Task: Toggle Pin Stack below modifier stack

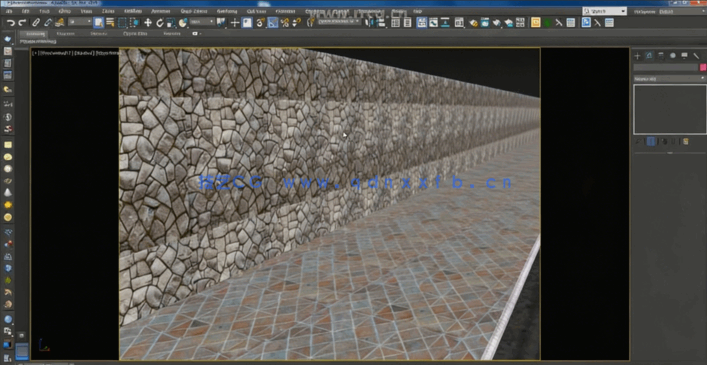Action: (639, 141)
